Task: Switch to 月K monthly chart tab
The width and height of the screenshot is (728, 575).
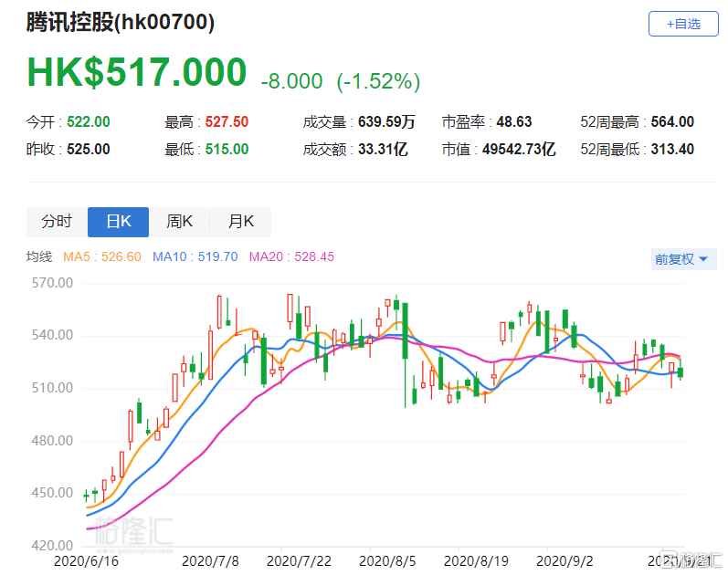Action: [240, 222]
